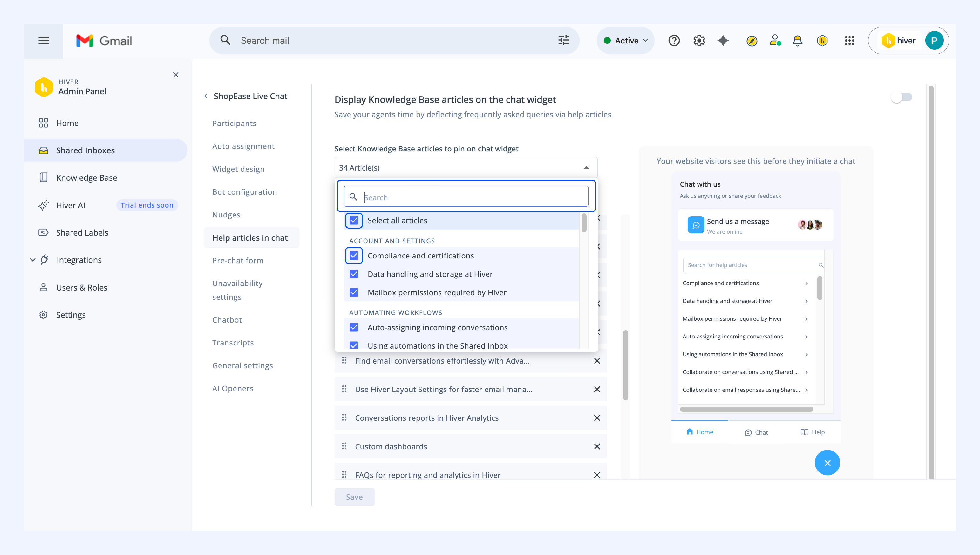Open Shared Inboxes section

[x=106, y=150]
